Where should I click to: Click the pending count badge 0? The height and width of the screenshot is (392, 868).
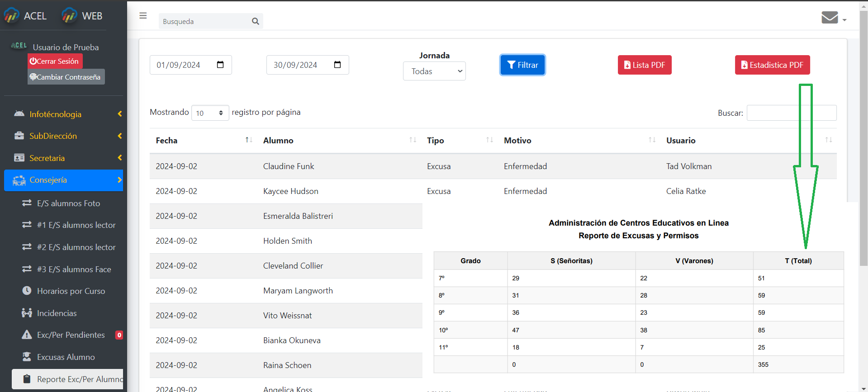pyautogui.click(x=119, y=335)
